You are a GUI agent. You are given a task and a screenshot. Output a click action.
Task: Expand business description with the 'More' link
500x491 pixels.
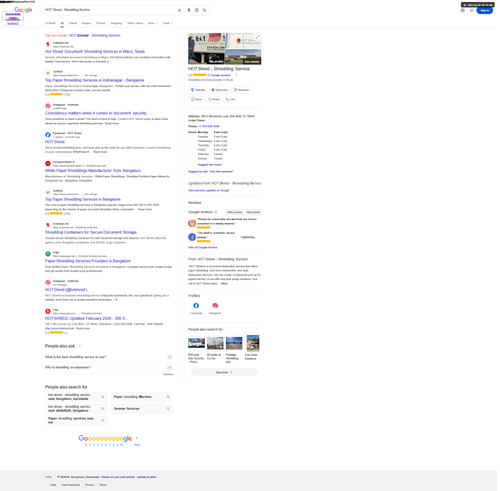tap(224, 284)
